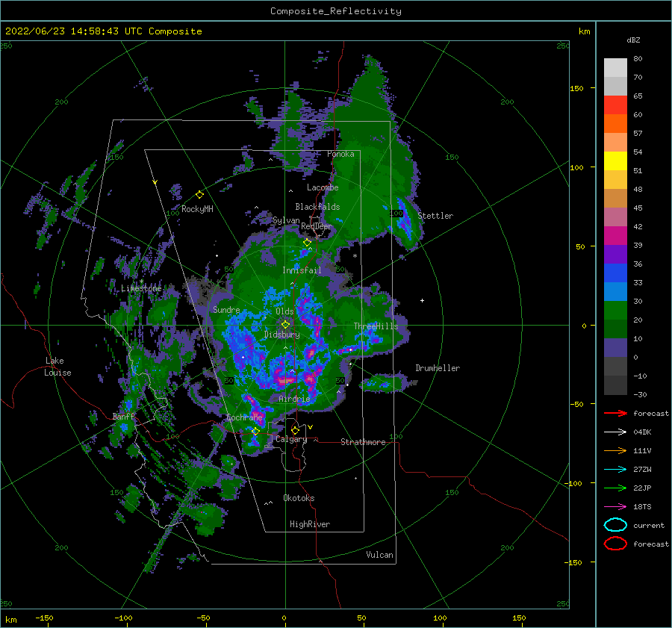This screenshot has width=672, height=628.
Task: Click the Sylvan label
Action: click(x=286, y=220)
